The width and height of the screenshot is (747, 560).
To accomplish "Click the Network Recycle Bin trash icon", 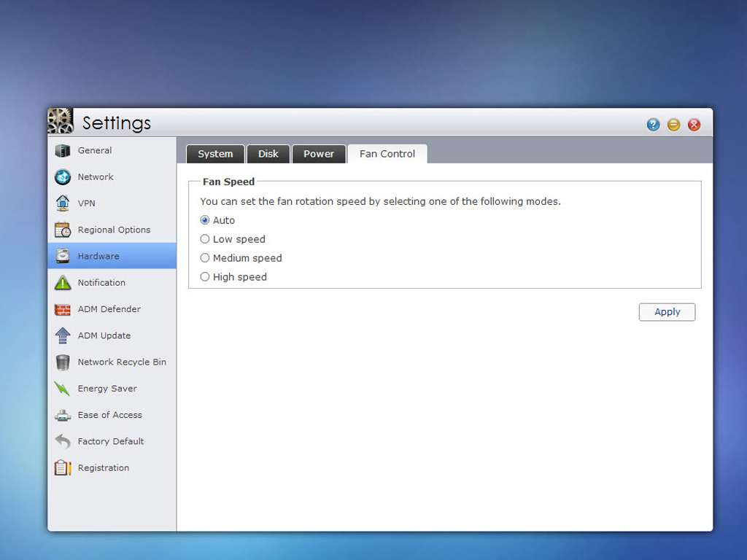I will (63, 362).
